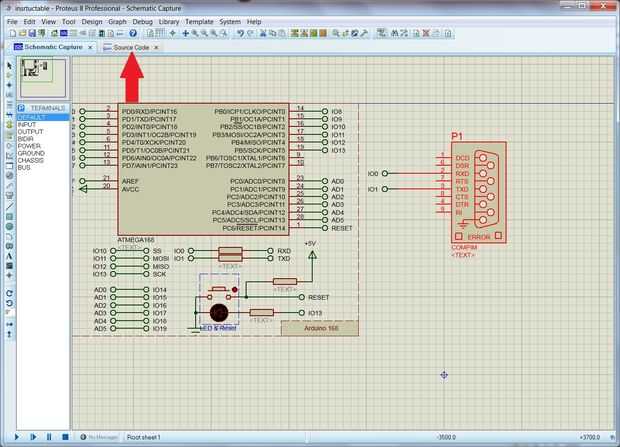Open the Design menu

pos(92,22)
